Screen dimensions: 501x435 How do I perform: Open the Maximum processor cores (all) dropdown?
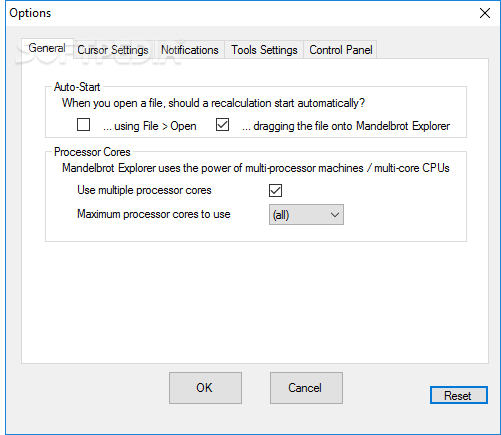[x=306, y=215]
